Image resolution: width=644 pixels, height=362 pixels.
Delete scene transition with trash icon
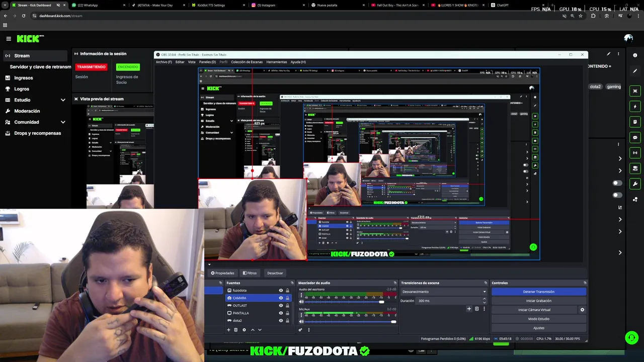pos(476,309)
